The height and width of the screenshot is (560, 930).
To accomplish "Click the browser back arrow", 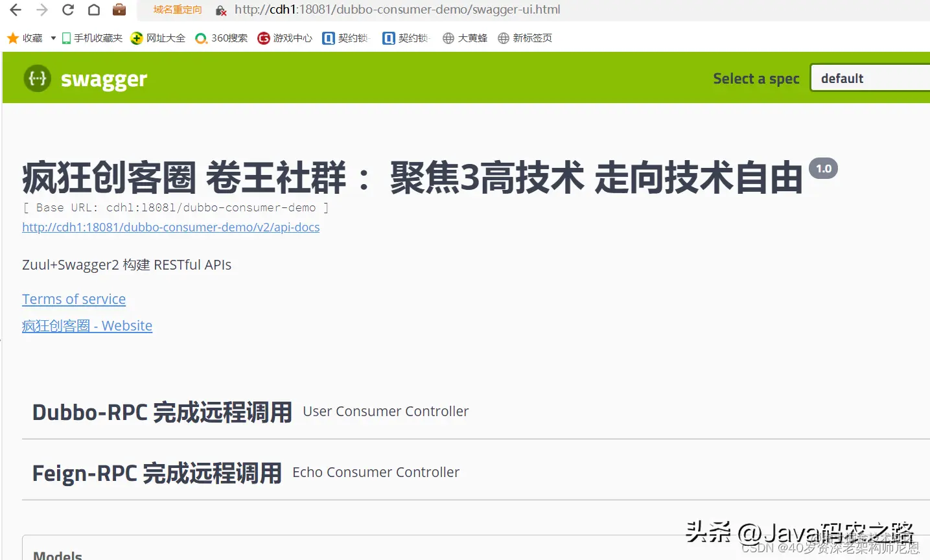I will click(x=16, y=10).
